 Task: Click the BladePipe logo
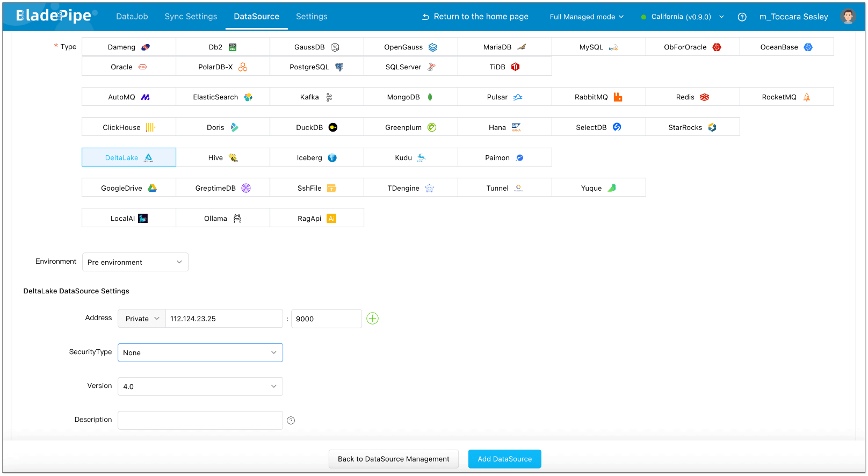coord(54,16)
